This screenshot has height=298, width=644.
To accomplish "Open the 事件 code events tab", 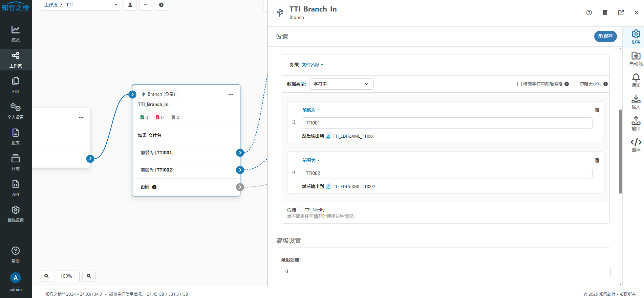I will [x=636, y=145].
